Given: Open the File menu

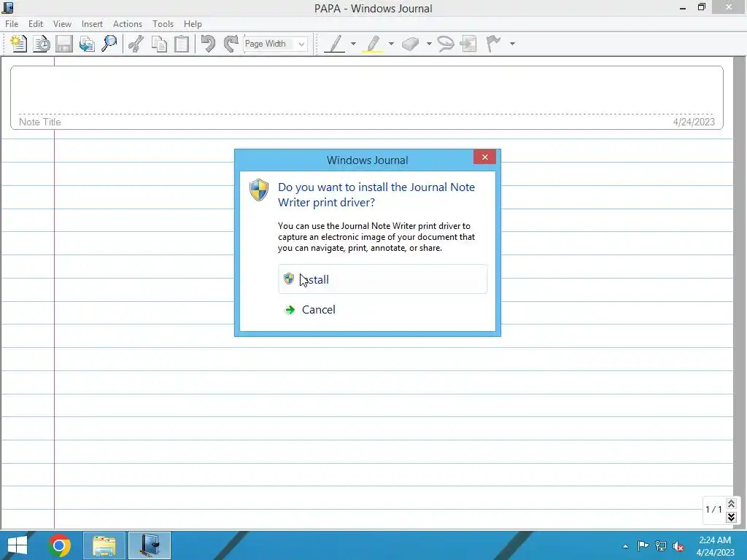Looking at the screenshot, I should coord(12,24).
